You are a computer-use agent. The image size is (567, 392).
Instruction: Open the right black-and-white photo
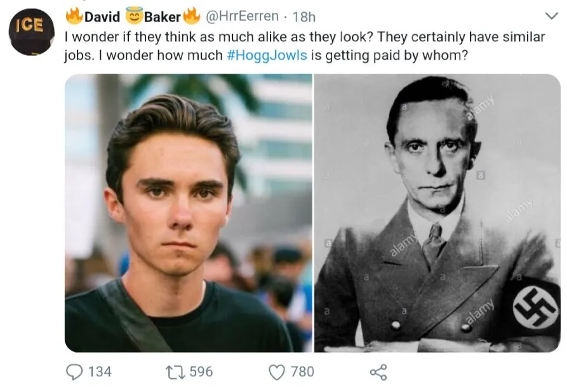point(437,213)
